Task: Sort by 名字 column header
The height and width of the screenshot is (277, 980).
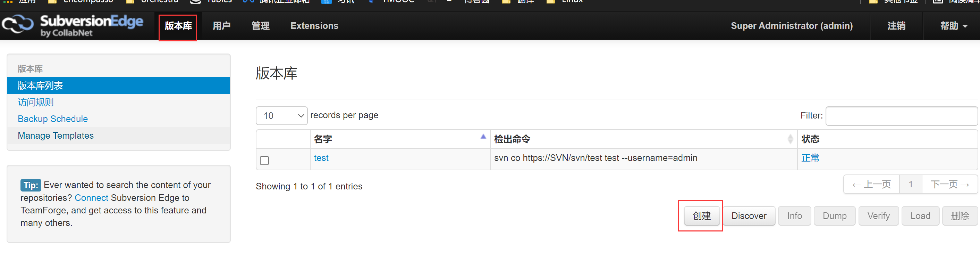Action: point(400,139)
